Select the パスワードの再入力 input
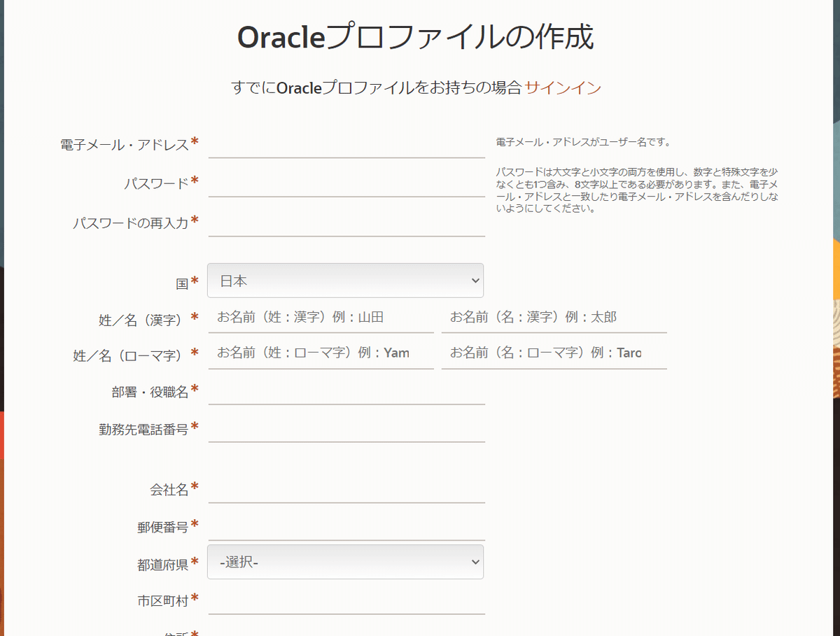 point(346,223)
